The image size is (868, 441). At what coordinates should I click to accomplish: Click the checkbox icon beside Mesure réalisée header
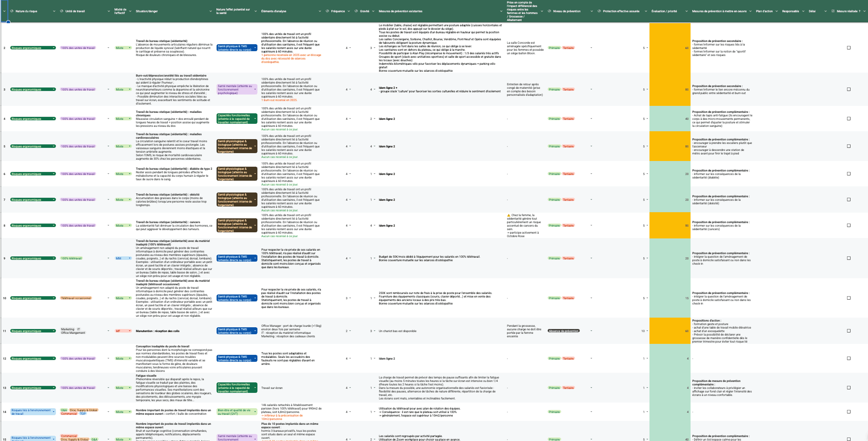833,11
